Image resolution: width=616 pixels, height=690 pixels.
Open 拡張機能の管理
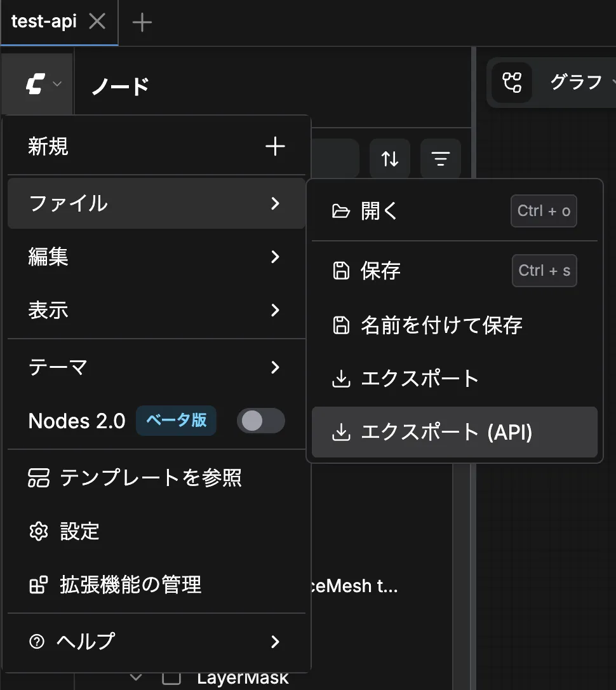[156, 585]
